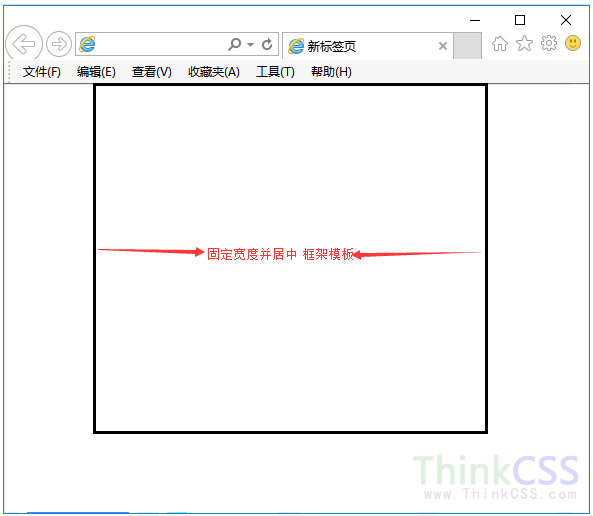Click the search magnifier in address bar
Screen dimensions: 593x516
(x=234, y=44)
